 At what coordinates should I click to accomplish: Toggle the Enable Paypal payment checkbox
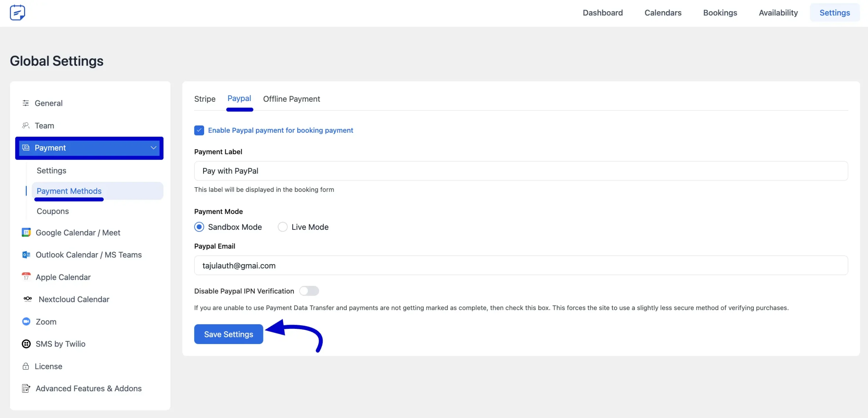[199, 130]
